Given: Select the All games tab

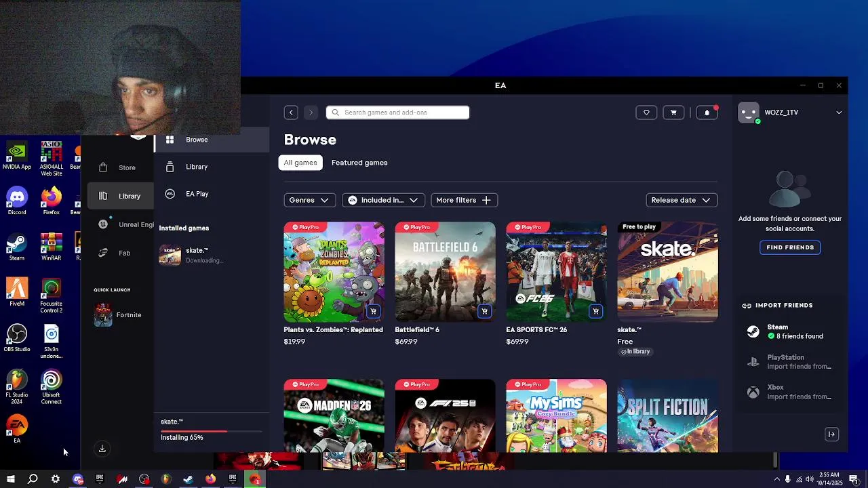Looking at the screenshot, I should coord(300,163).
